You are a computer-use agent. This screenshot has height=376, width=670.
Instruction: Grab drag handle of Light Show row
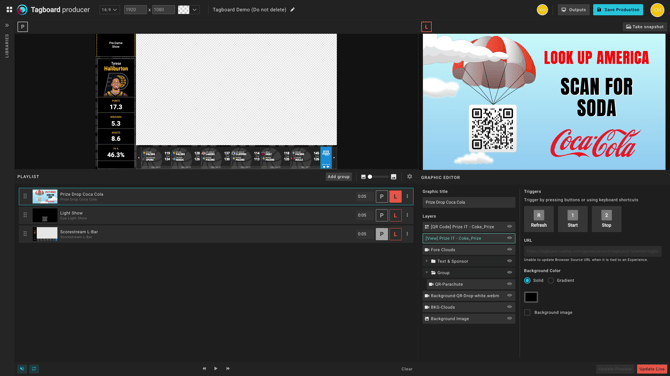pos(25,215)
